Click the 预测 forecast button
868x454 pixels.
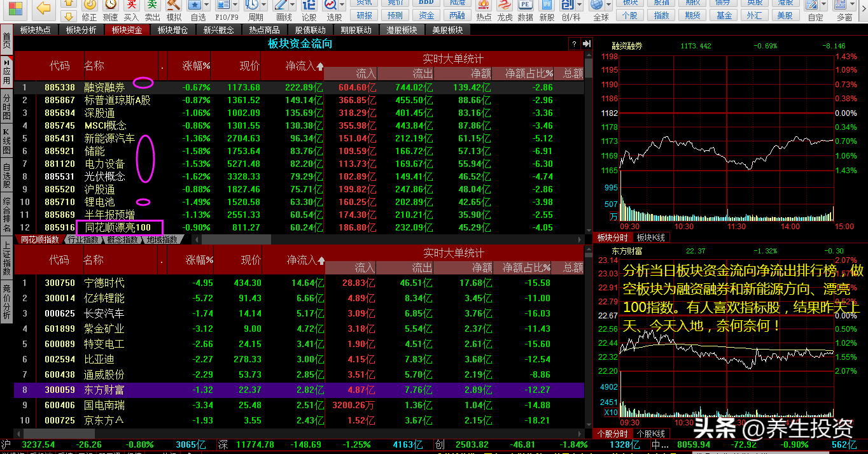(x=395, y=15)
